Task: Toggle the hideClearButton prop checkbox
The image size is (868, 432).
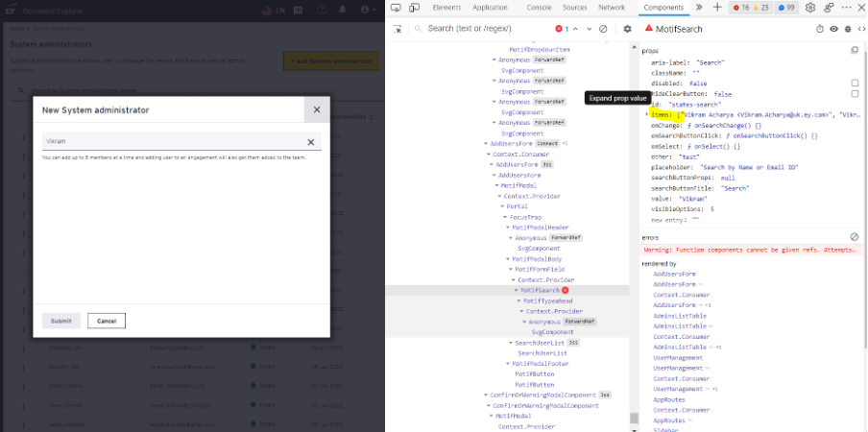Action: point(855,94)
